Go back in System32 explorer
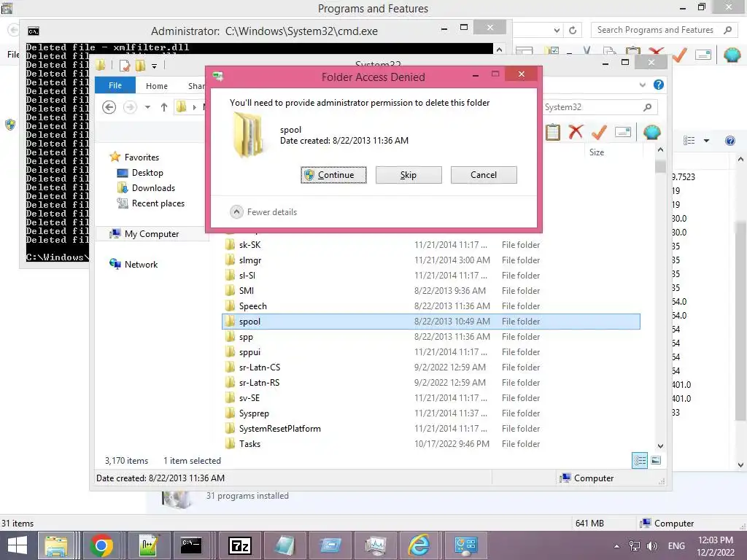 point(109,107)
